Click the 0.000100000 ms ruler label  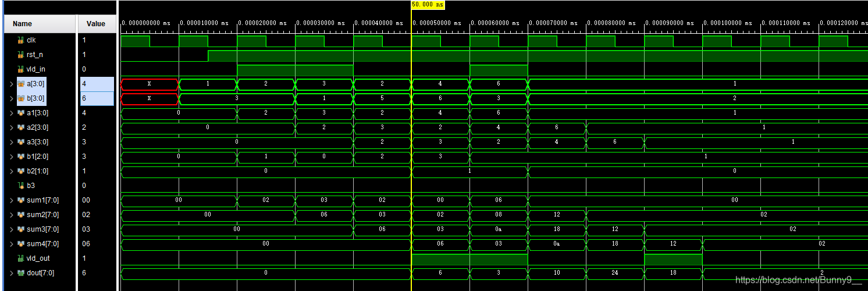(x=727, y=23)
